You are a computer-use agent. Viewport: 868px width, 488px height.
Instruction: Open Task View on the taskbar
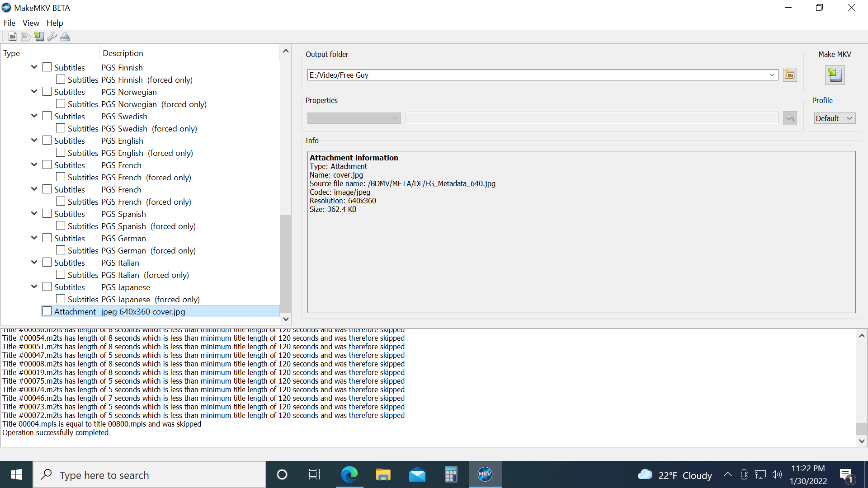coord(315,474)
